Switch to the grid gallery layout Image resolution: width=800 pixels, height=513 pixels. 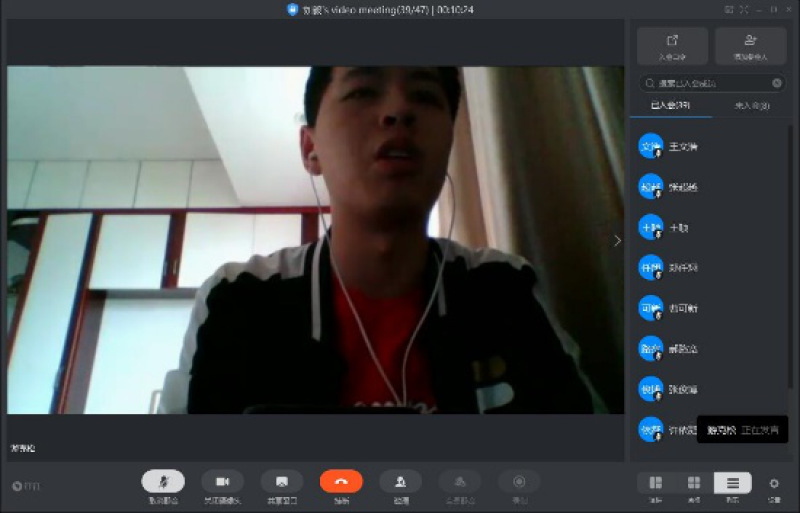pyautogui.click(x=694, y=483)
